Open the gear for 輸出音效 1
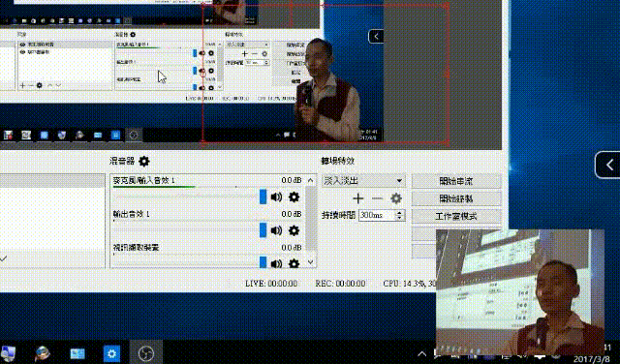 [294, 230]
